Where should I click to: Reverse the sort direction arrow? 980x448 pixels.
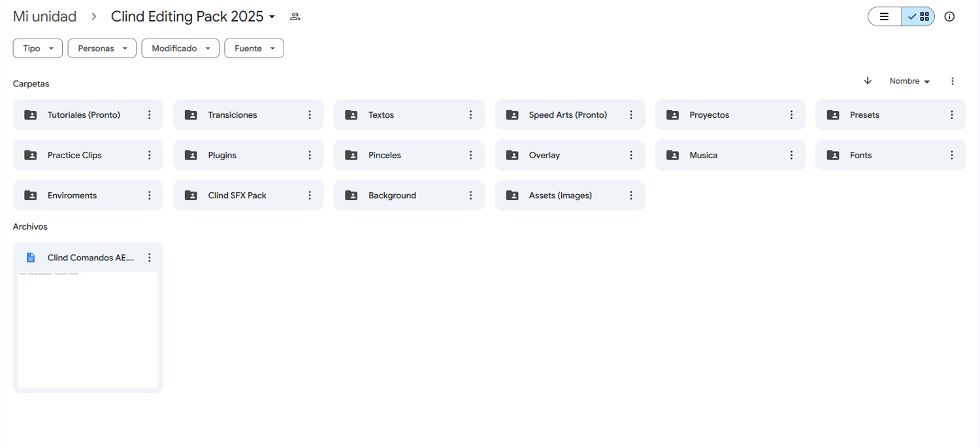tap(868, 81)
